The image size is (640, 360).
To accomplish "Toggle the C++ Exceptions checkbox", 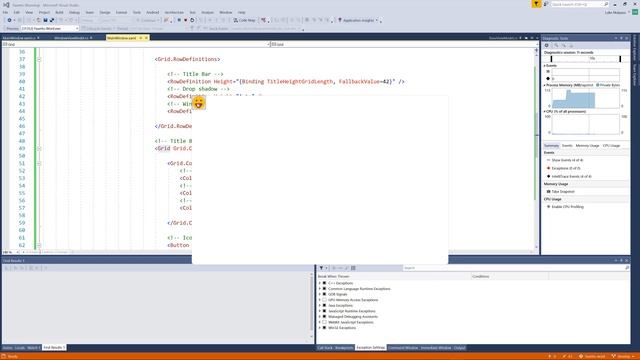I will 324,283.
